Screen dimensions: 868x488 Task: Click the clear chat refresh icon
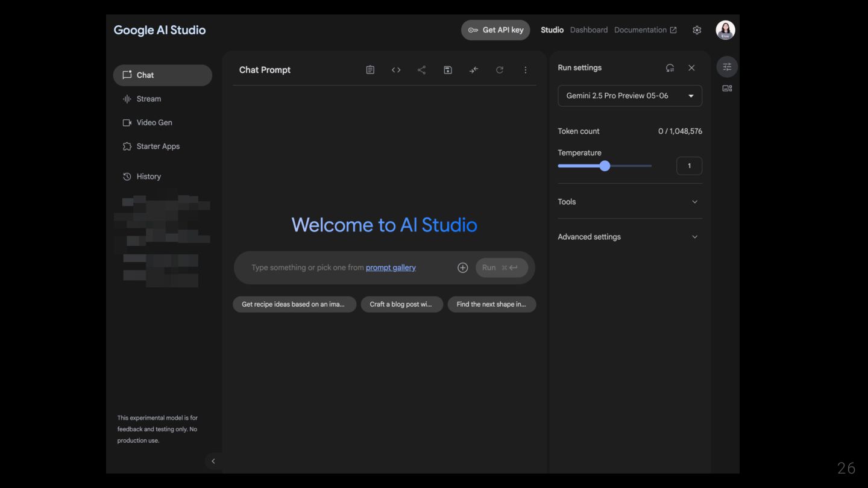click(x=500, y=70)
